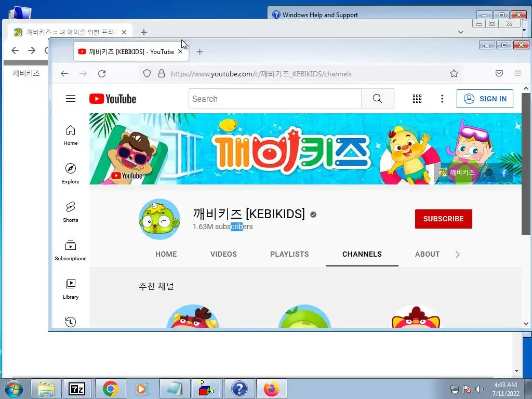Click back arrow in Chrome window
The height and width of the screenshot is (399, 532).
coord(15,50)
